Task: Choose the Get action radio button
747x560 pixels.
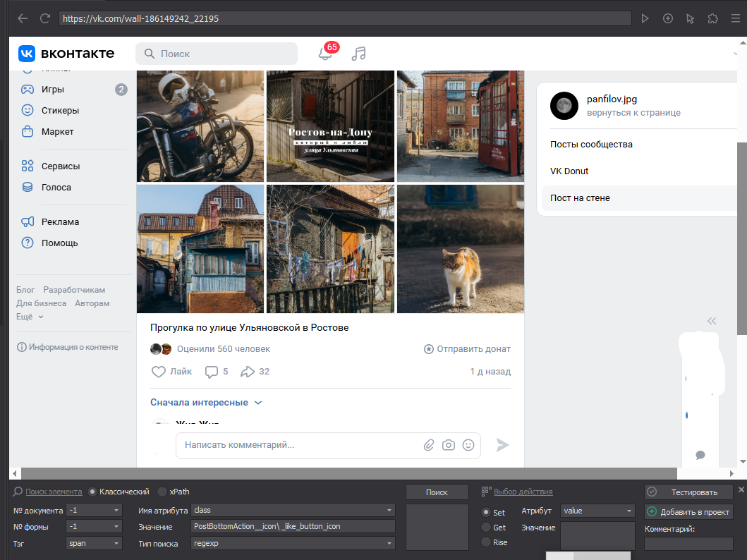Action: (485, 528)
